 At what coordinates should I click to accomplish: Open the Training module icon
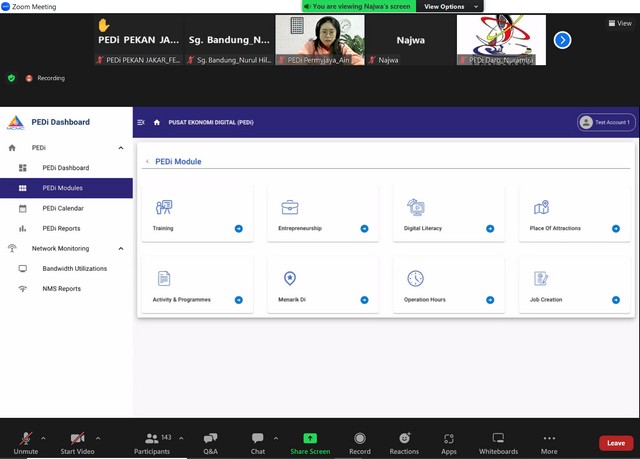[164, 207]
